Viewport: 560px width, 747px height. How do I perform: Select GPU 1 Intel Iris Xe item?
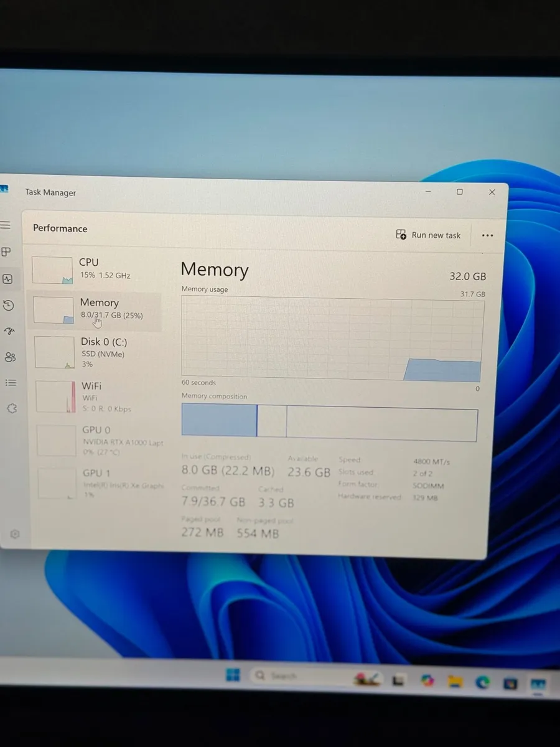click(x=101, y=483)
